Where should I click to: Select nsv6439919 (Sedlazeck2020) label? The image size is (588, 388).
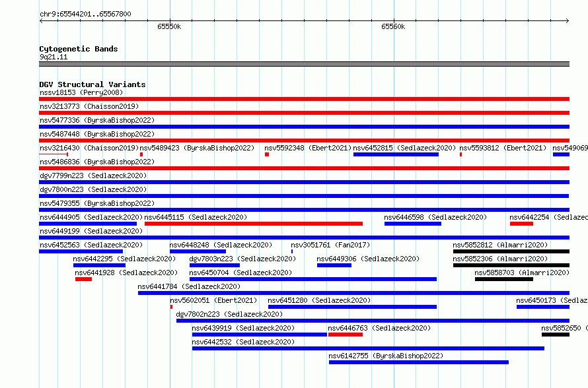click(243, 328)
